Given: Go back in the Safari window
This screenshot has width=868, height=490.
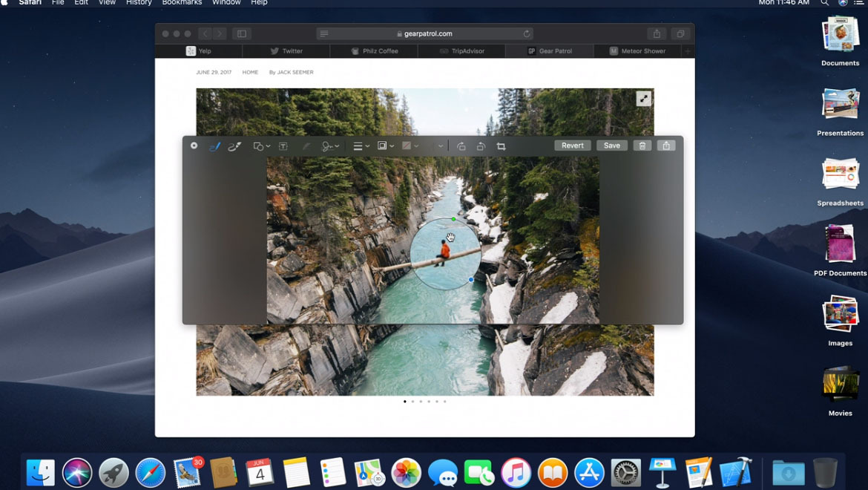Looking at the screenshot, I should 205,33.
